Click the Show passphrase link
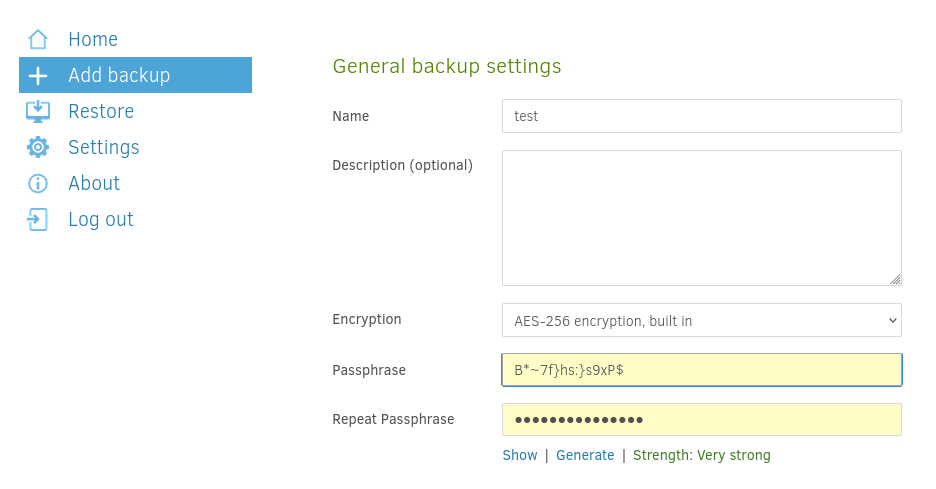 (520, 455)
